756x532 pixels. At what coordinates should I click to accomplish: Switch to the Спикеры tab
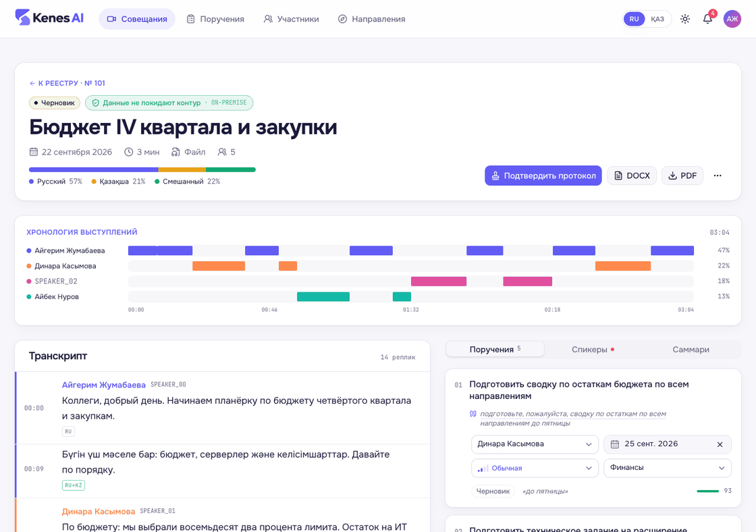(x=593, y=349)
